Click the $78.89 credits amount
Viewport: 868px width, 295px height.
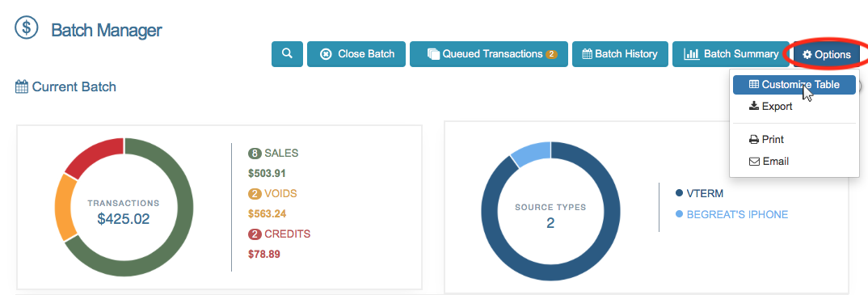pos(264,255)
